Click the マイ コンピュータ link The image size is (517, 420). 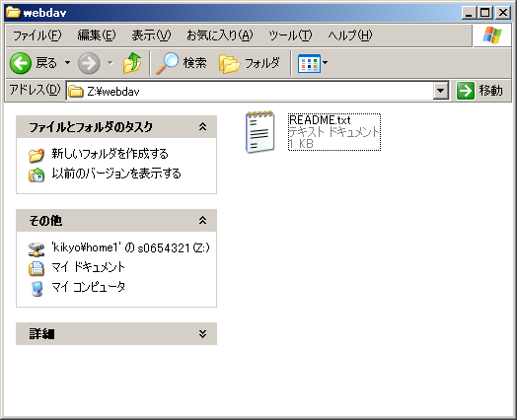(x=89, y=287)
